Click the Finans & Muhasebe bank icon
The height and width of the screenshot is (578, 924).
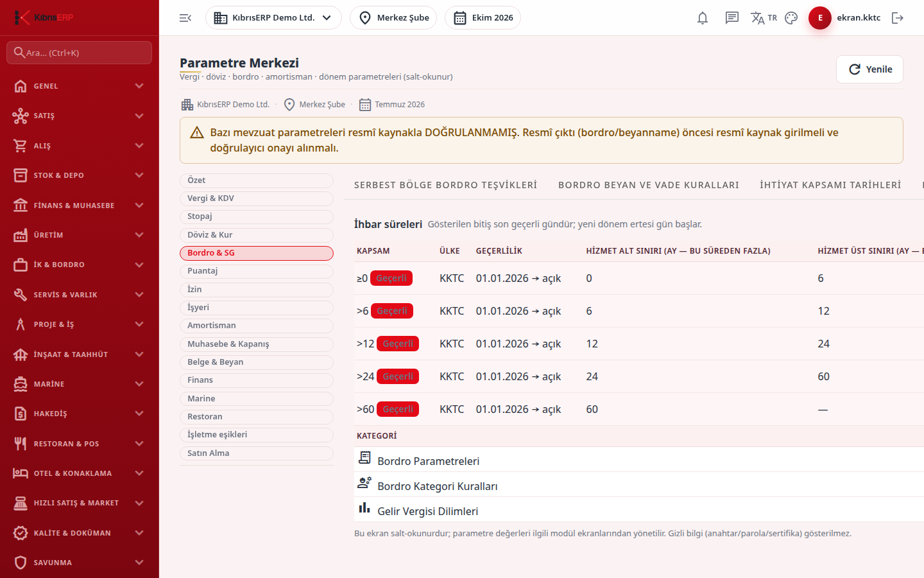click(21, 206)
